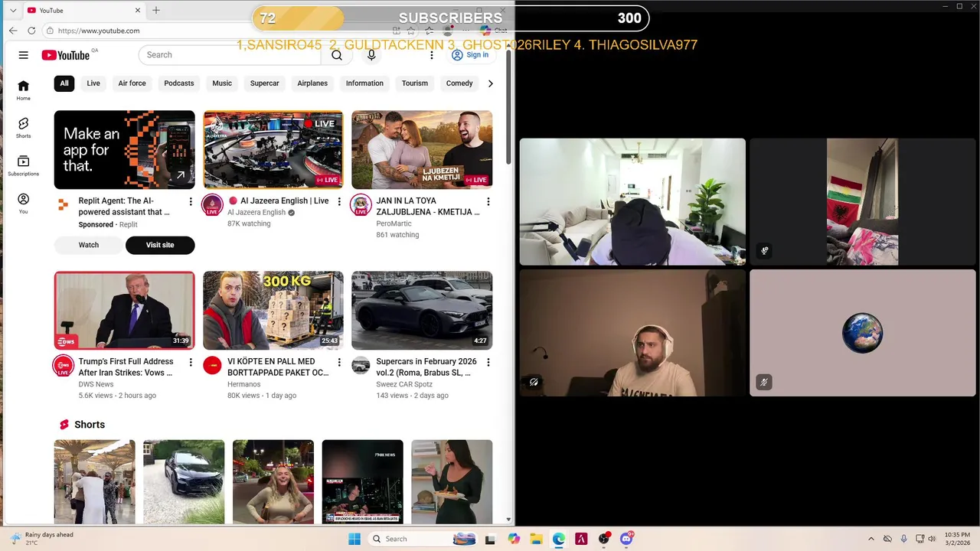Click the YouTube search input field
This screenshot has width=980, height=551.
(230, 55)
